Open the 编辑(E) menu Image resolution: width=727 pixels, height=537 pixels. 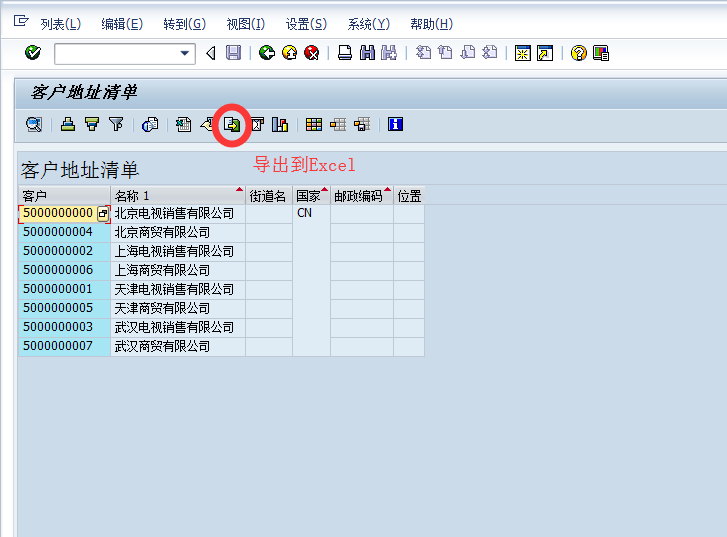click(x=122, y=24)
